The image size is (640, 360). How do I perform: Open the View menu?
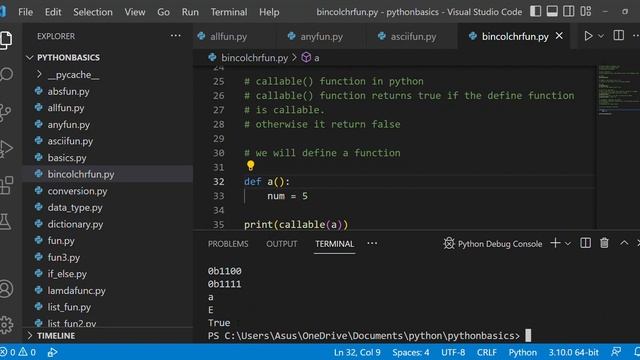135,12
